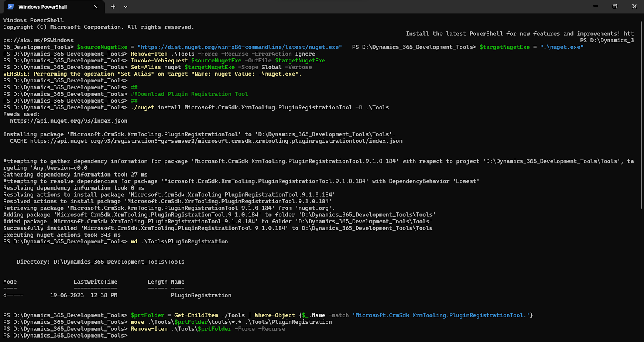
Task: Click the yellow VERBOSE output line
Action: point(152,74)
